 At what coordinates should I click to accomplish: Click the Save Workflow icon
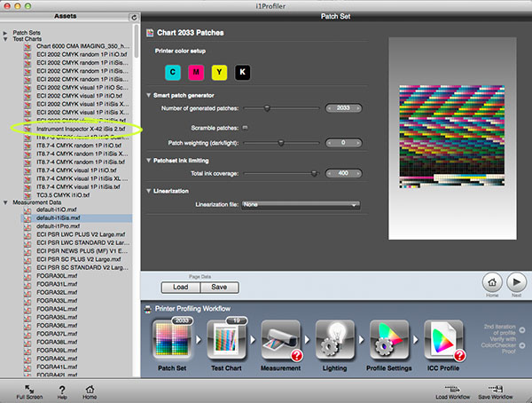pyautogui.click(x=496, y=392)
